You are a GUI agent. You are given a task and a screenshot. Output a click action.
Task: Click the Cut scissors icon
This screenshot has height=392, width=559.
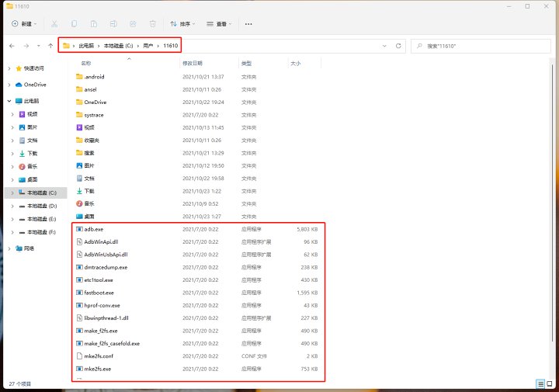point(54,24)
